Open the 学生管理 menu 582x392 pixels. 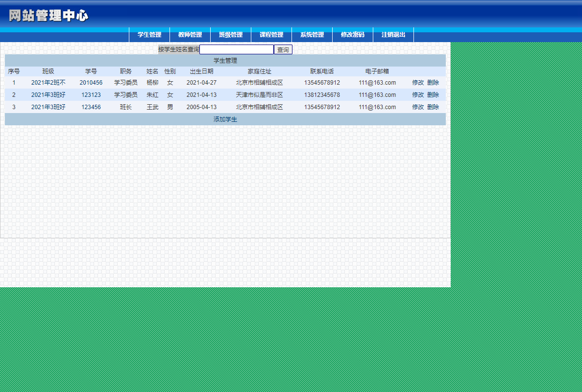coord(149,34)
